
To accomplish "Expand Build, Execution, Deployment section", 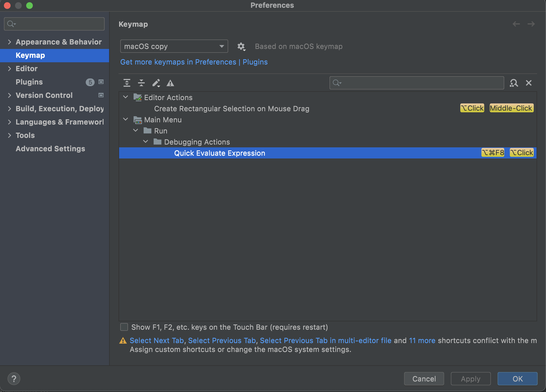I will tap(9, 109).
